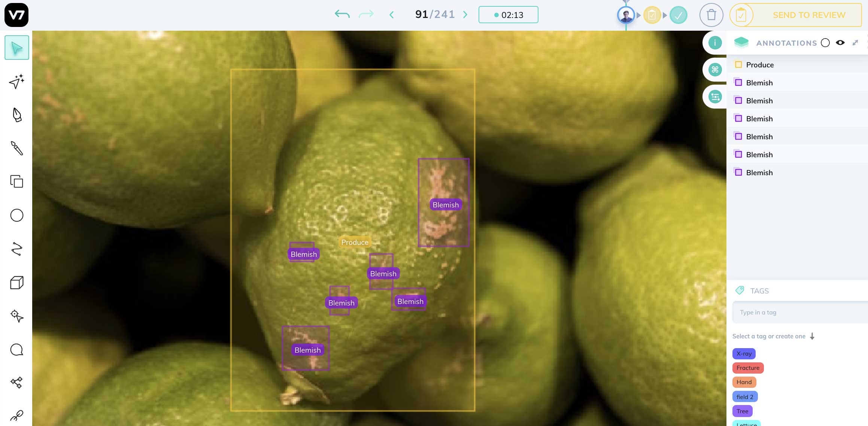The height and width of the screenshot is (426, 868).
Task: Click the Type in a tag field
Action: tap(800, 312)
